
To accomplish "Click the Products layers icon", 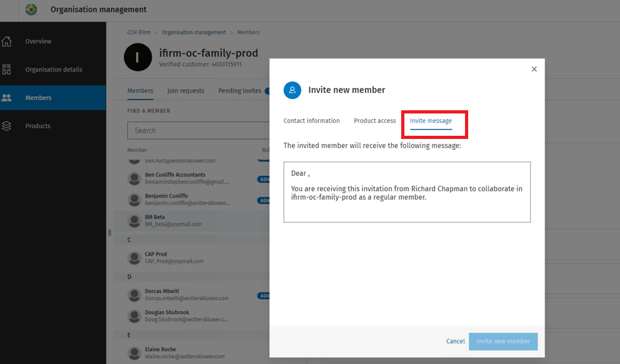I will pyautogui.click(x=7, y=126).
